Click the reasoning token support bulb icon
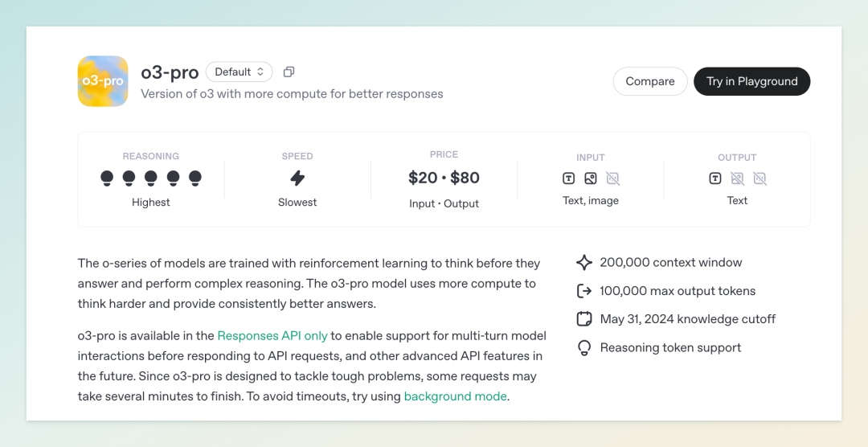The image size is (868, 447). (x=584, y=348)
